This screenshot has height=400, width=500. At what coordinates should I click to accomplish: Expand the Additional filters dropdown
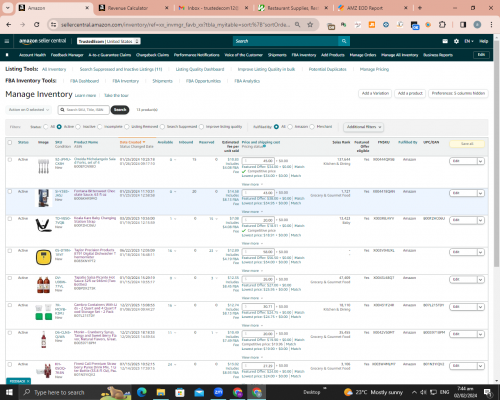pos(364,127)
